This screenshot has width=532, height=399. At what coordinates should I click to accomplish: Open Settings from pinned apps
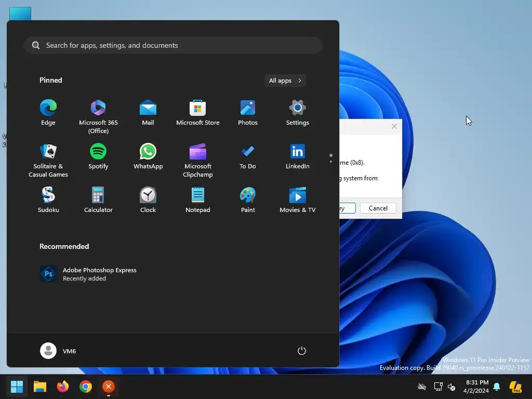point(298,113)
